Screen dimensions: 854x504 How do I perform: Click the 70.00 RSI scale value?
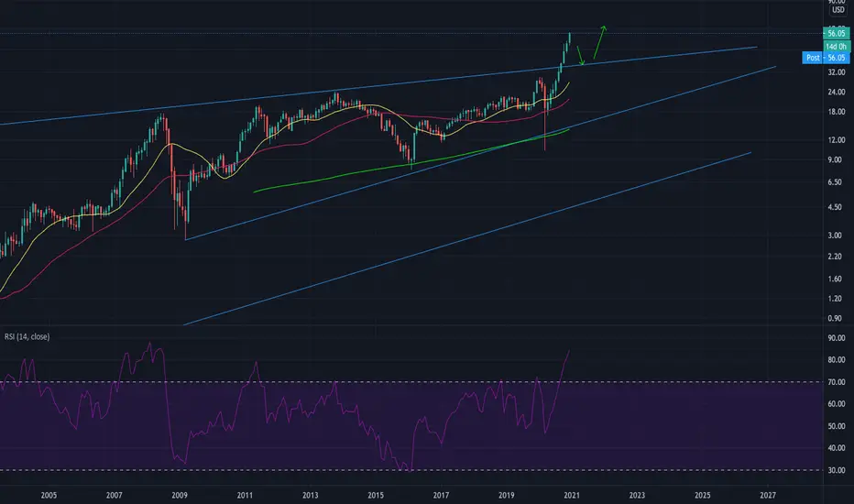coord(837,382)
